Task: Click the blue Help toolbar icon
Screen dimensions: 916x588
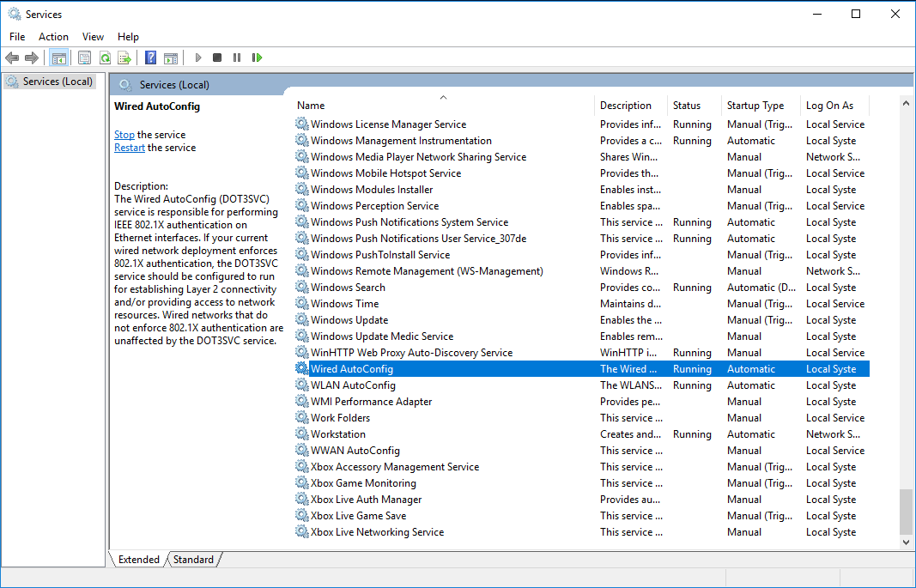Action: pyautogui.click(x=151, y=58)
